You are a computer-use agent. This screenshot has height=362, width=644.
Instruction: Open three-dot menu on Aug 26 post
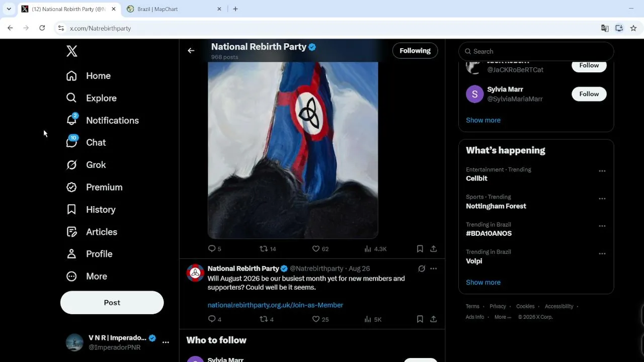click(434, 268)
